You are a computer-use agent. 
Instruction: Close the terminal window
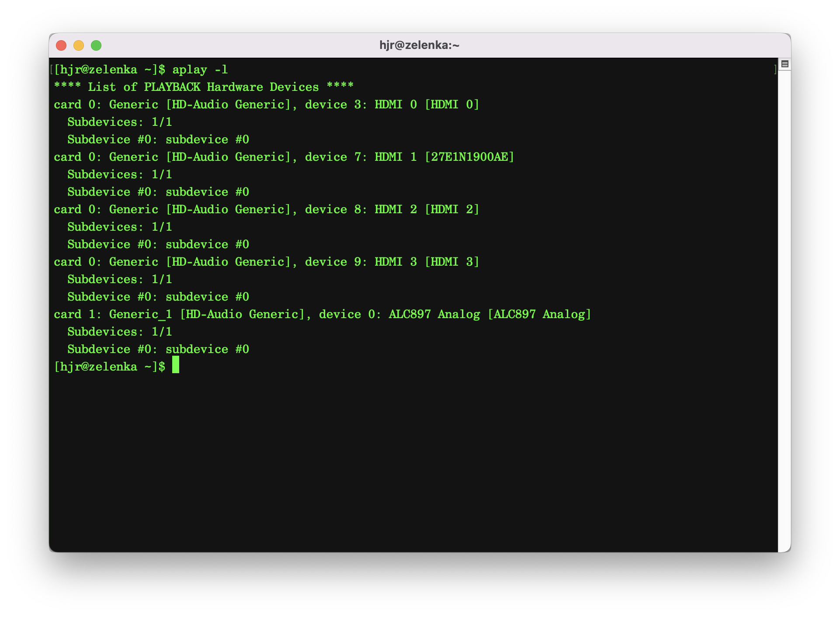click(x=61, y=45)
